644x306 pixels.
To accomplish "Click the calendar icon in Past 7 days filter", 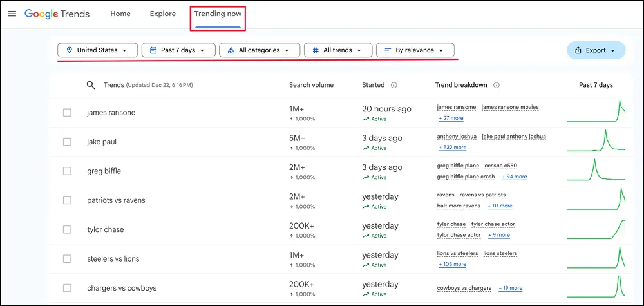I will pyautogui.click(x=153, y=50).
